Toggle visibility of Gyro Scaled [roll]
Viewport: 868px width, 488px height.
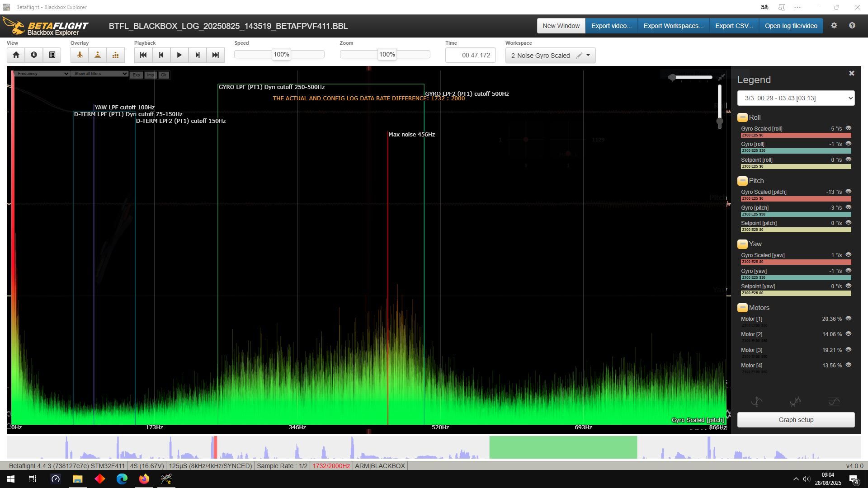tap(848, 128)
